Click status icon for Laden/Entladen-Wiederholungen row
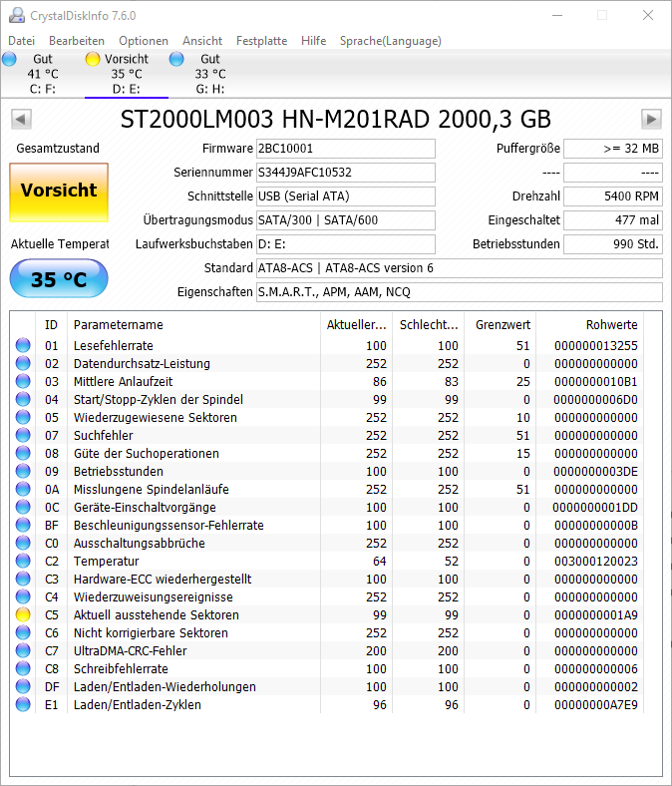Image resolution: width=672 pixels, height=786 pixels. pyautogui.click(x=23, y=686)
